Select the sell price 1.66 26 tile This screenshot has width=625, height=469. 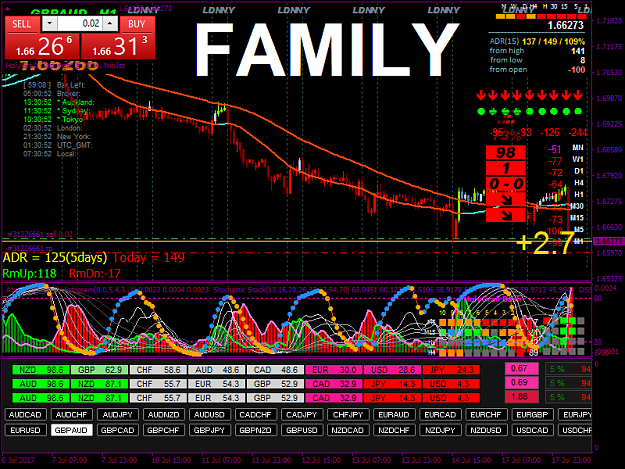point(42,46)
